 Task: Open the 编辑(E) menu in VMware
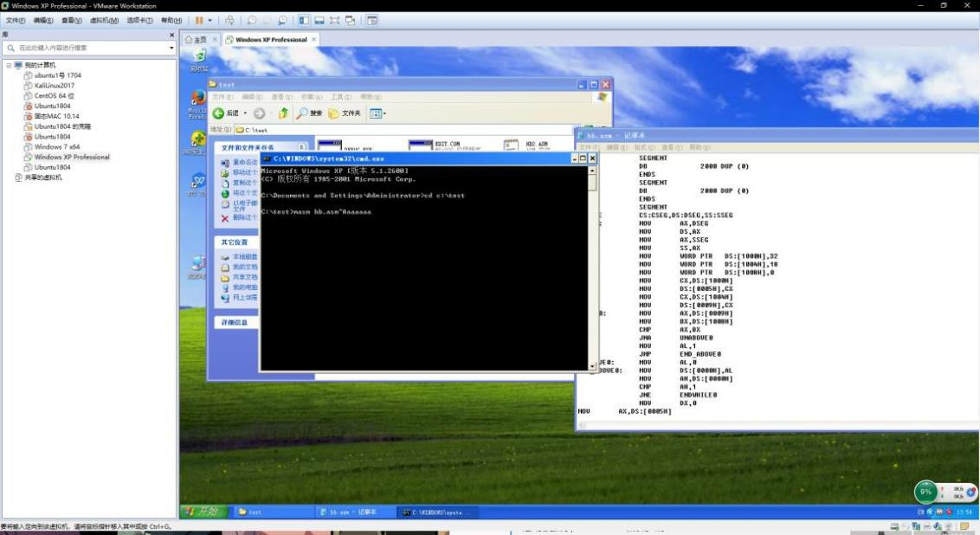43,21
